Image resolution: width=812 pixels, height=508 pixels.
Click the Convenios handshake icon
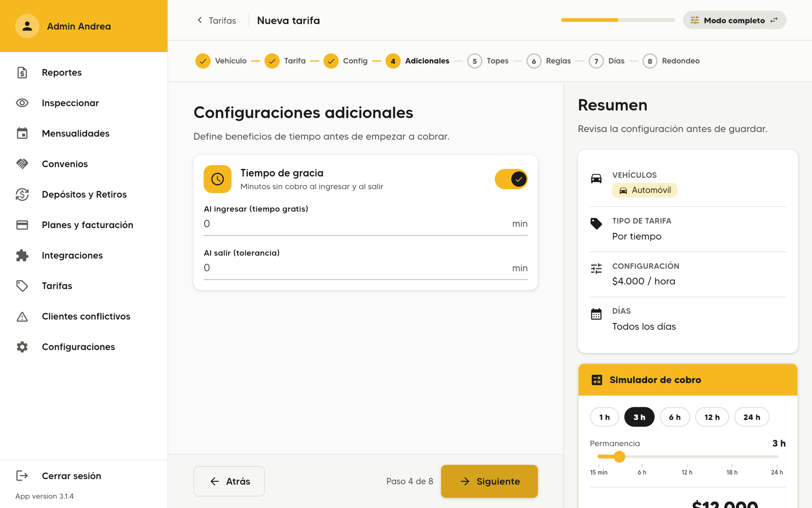(22, 164)
